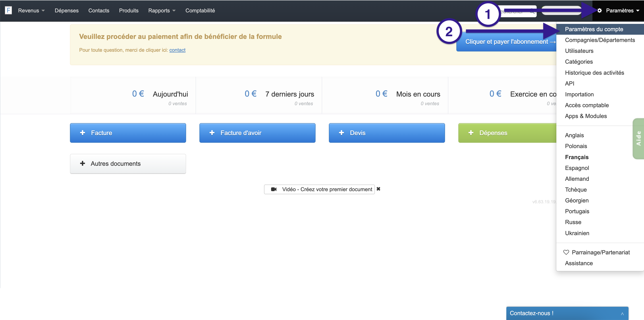Switch language to Géorgien
This screenshot has width=644, height=320.
point(600,200)
